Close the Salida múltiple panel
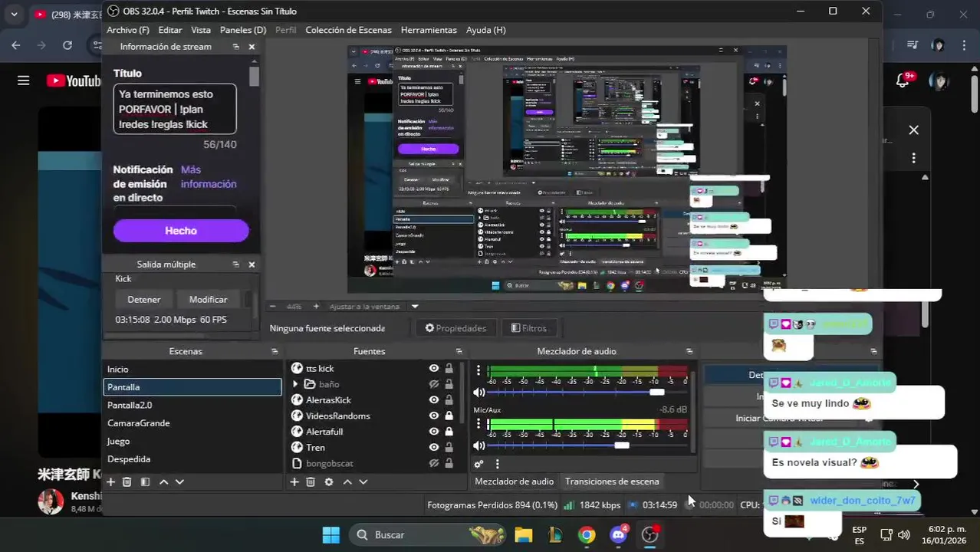 pos(252,264)
